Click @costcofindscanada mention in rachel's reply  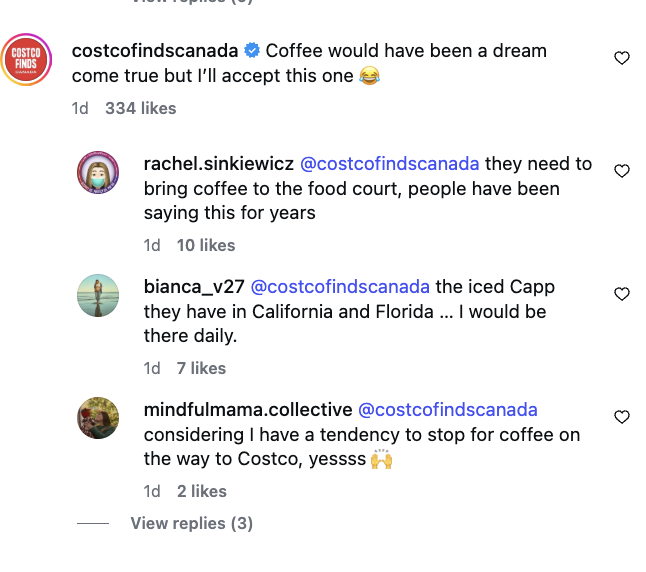(x=390, y=163)
